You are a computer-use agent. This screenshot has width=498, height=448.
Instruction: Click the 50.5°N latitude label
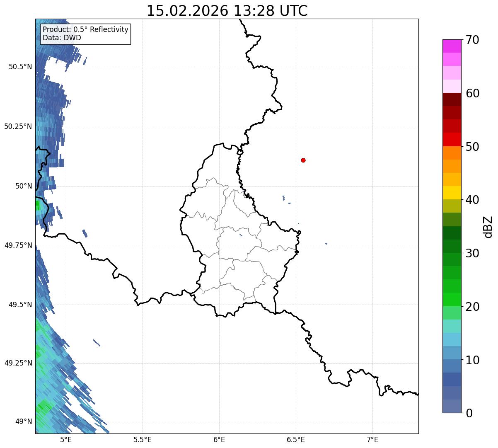20,67
